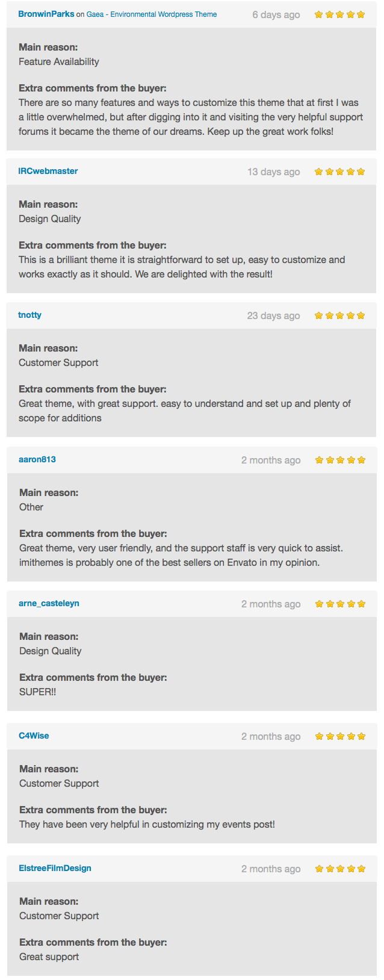Click the "SUPER!!" buyer comment text

[37, 692]
